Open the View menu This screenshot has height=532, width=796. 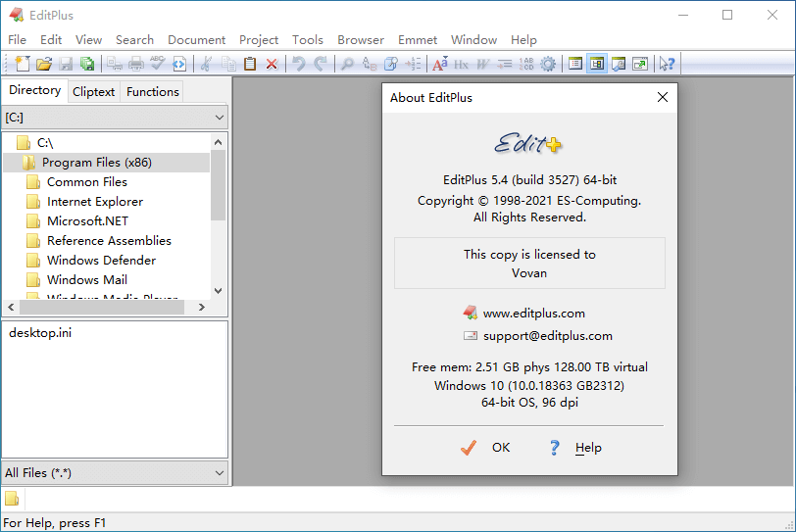click(x=88, y=39)
